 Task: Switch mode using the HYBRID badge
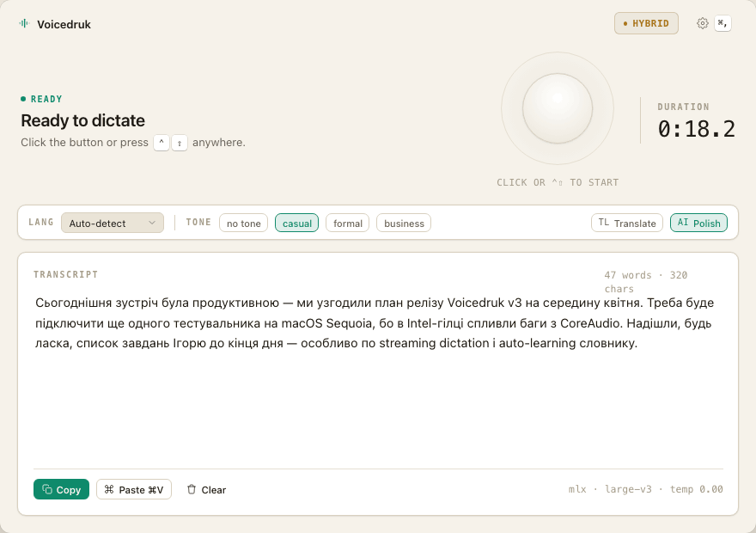(646, 23)
